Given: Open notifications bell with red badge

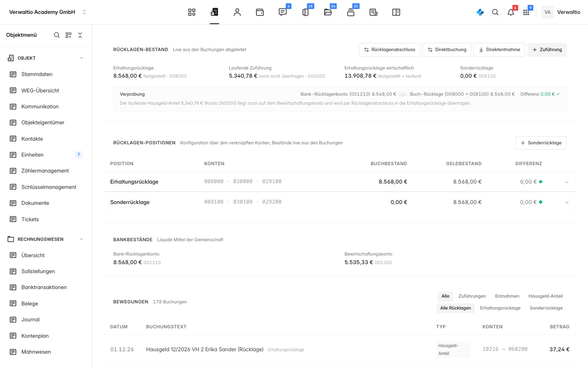Looking at the screenshot, I should coord(511,12).
